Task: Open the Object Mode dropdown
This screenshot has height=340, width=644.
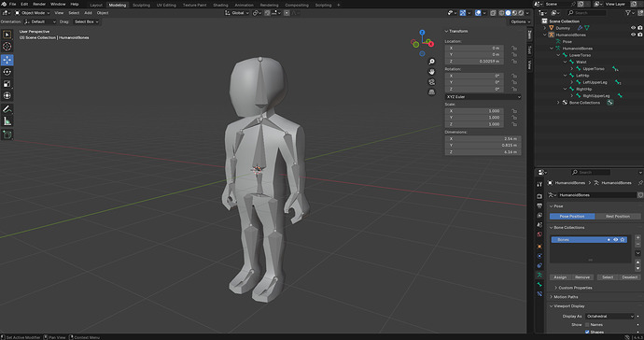Action: coord(32,13)
